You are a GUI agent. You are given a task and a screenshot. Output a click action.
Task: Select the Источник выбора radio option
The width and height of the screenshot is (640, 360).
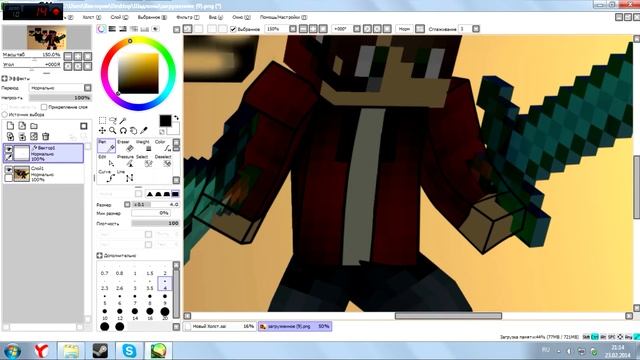4,115
